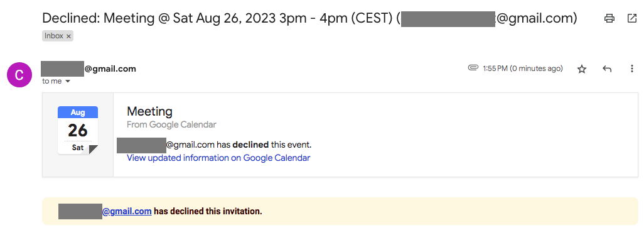Click the yellow 'has declined this invitation' banner
This screenshot has height=230, width=644.
pyautogui.click(x=340, y=212)
